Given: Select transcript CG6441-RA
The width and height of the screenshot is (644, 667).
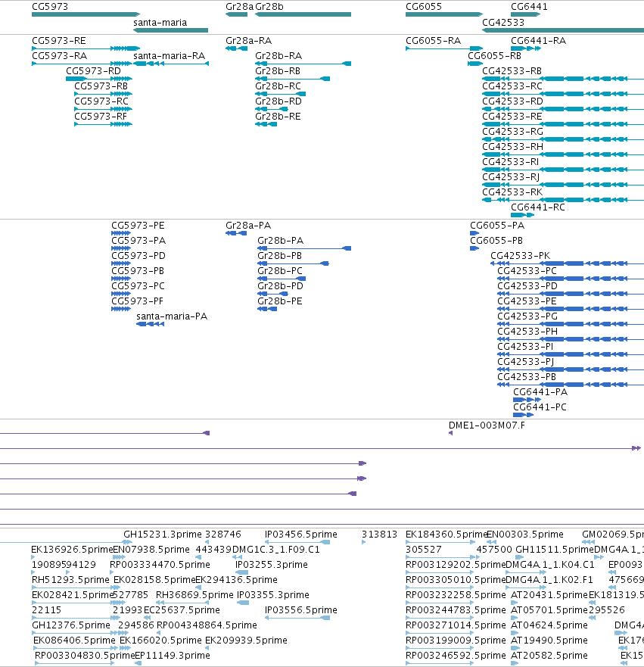Looking at the screenshot, I should [x=526, y=48].
